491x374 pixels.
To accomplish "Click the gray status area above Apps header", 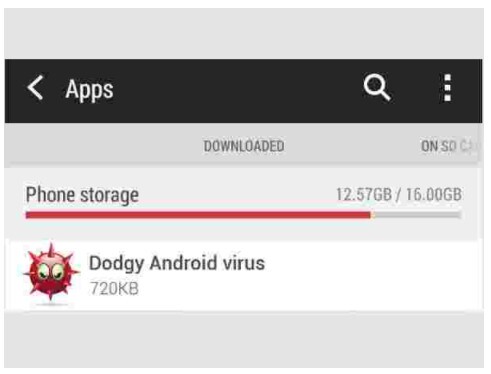I will tap(243, 33).
